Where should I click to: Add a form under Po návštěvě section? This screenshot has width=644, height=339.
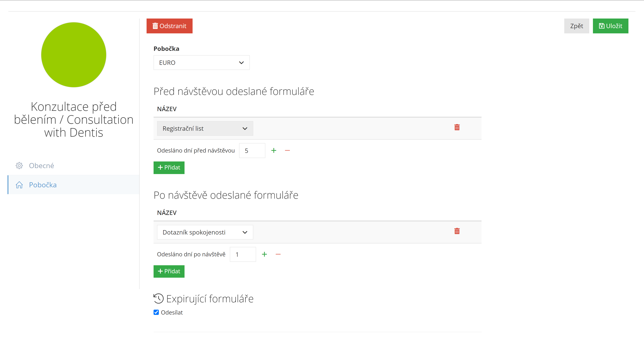pyautogui.click(x=169, y=271)
